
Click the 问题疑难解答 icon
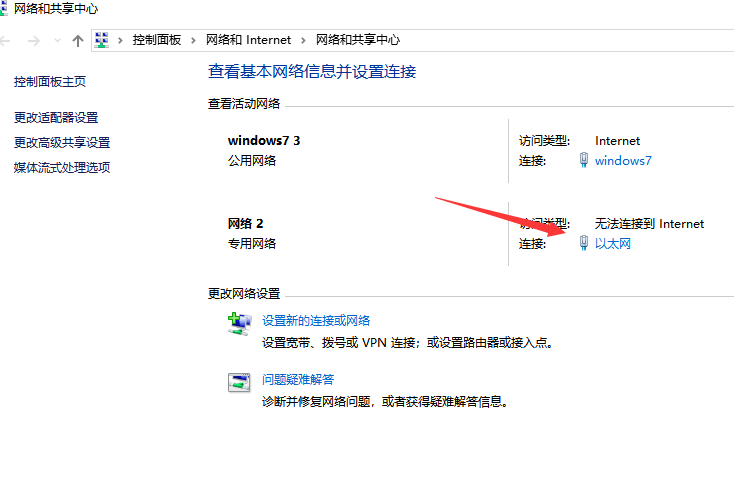click(239, 381)
